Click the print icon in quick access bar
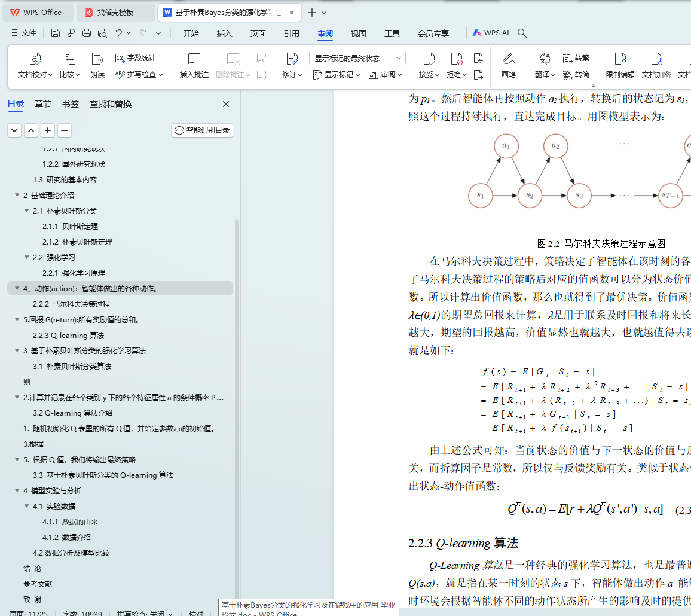This screenshot has width=691, height=616. (87, 33)
